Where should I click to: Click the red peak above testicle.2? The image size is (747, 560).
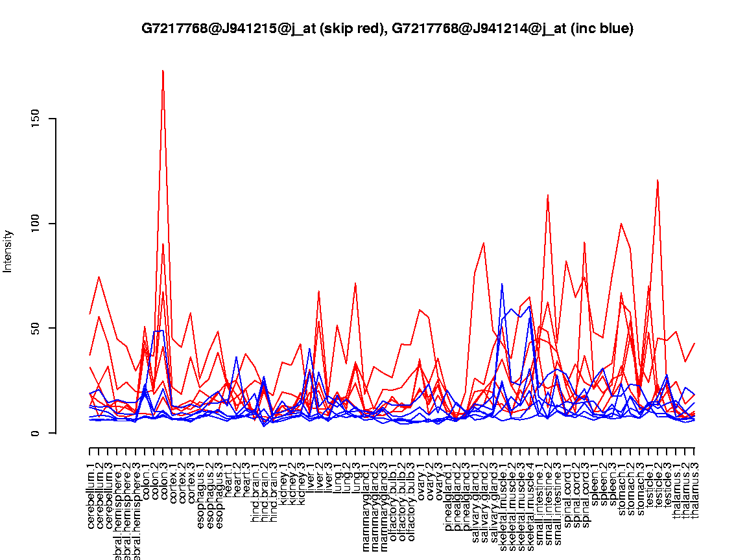(x=658, y=180)
